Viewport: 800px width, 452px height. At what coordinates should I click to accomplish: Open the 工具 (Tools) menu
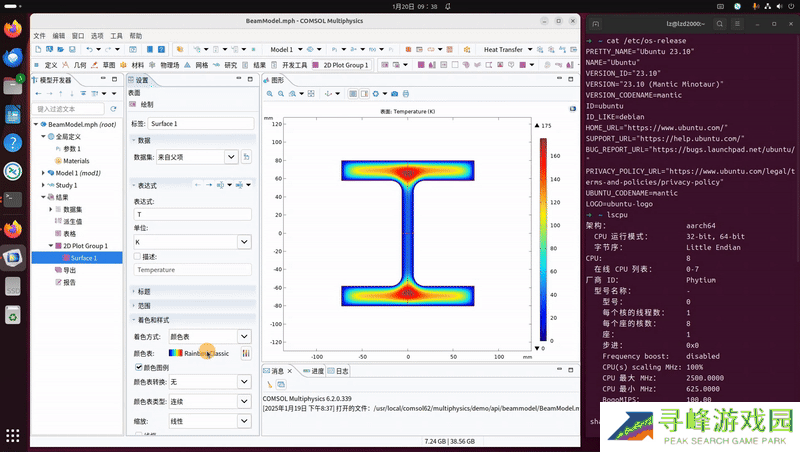(117, 36)
